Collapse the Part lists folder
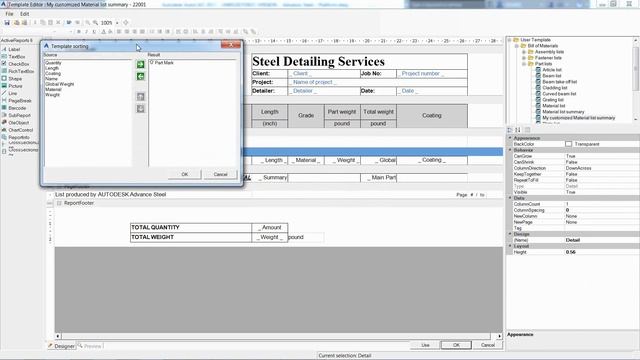The image size is (640, 360). point(524,64)
